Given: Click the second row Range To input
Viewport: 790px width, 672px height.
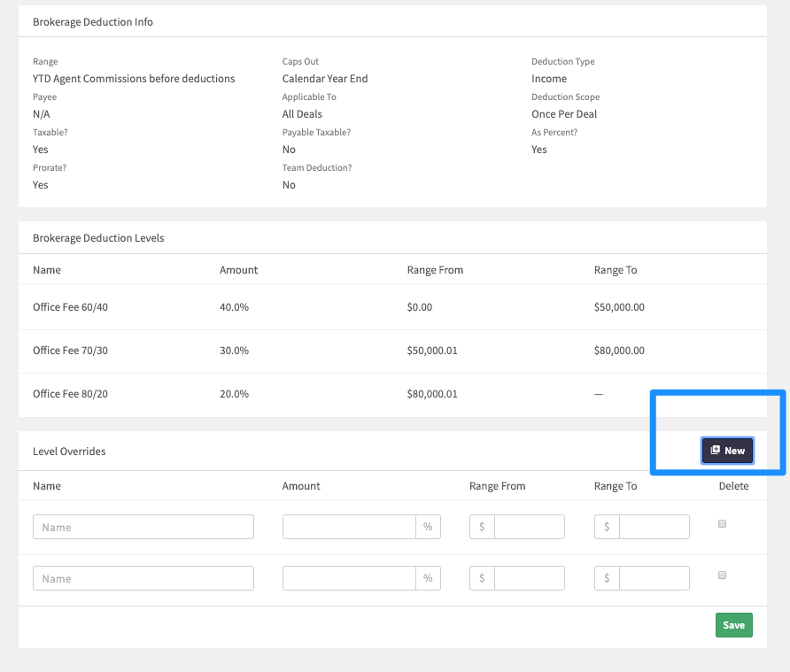Looking at the screenshot, I should click(x=654, y=578).
